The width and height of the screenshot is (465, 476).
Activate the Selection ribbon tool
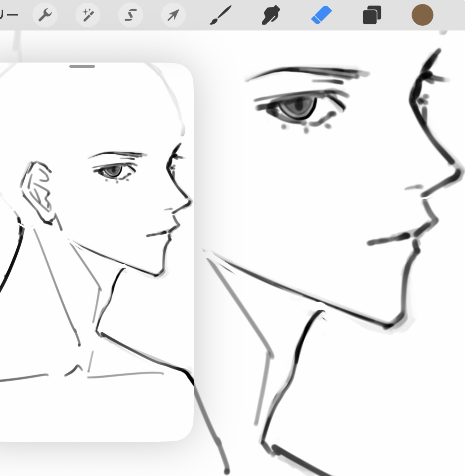tap(131, 15)
